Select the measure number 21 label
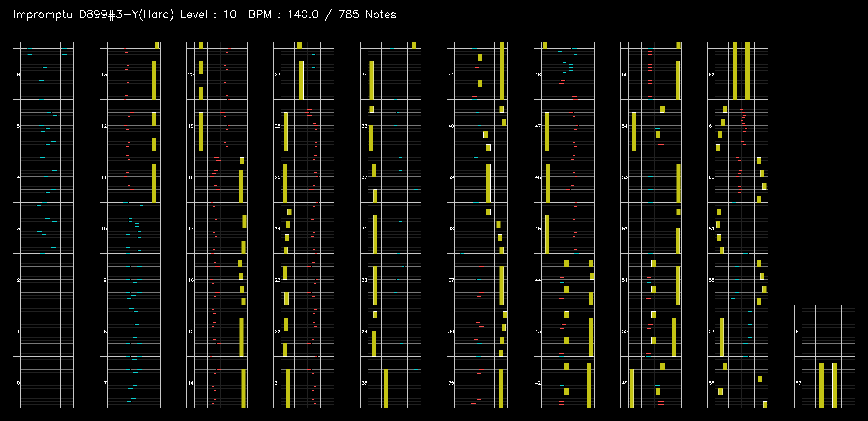The width and height of the screenshot is (868, 421). point(277,382)
